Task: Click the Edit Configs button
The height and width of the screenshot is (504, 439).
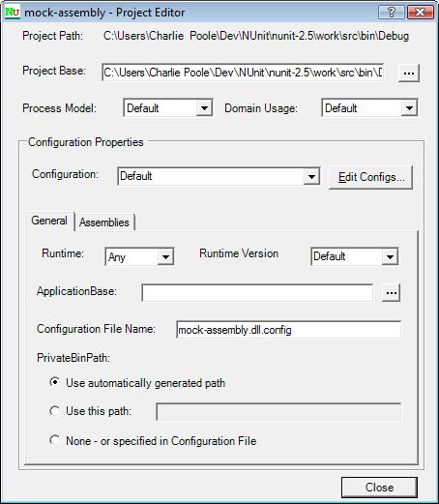Action: pos(370,177)
